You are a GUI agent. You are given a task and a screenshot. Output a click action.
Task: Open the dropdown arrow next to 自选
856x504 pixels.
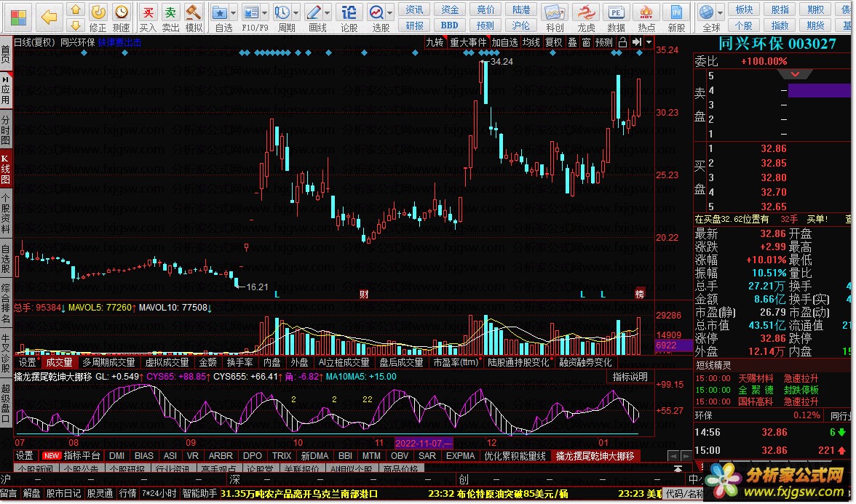coord(233,12)
